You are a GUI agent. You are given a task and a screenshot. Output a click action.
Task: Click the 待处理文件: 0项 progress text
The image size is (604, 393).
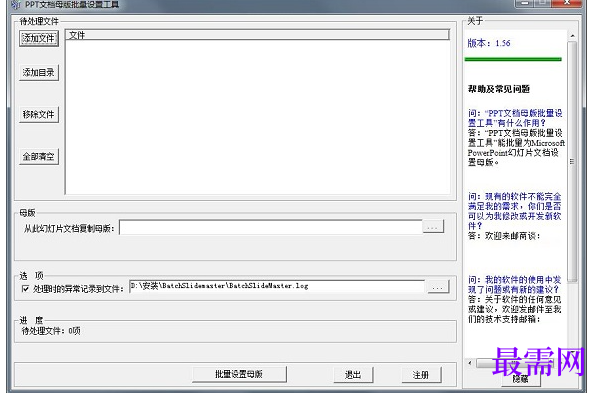coord(51,331)
